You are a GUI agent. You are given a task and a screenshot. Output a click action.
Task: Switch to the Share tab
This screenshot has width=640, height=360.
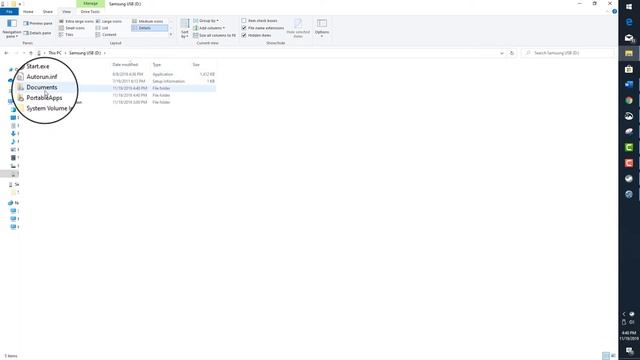tap(48, 11)
